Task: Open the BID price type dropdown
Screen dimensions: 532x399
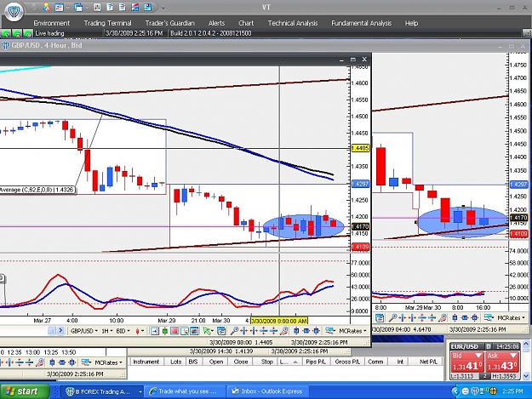Action: (x=123, y=331)
